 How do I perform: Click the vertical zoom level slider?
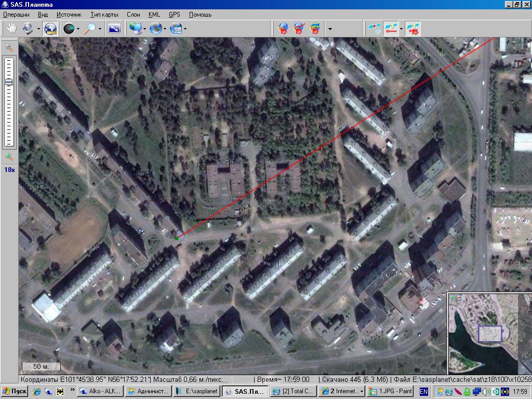(9, 101)
